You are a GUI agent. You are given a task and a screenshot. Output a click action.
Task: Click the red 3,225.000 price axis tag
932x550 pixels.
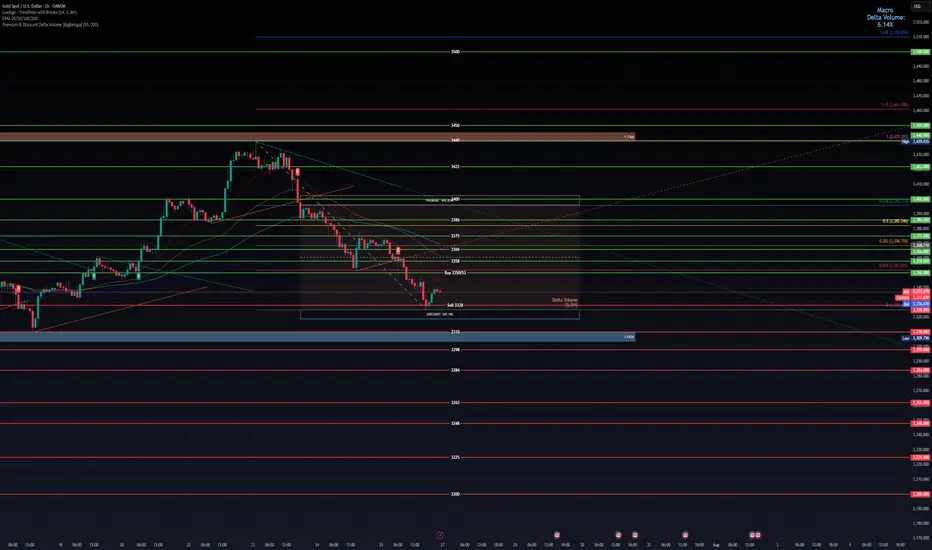pos(921,457)
